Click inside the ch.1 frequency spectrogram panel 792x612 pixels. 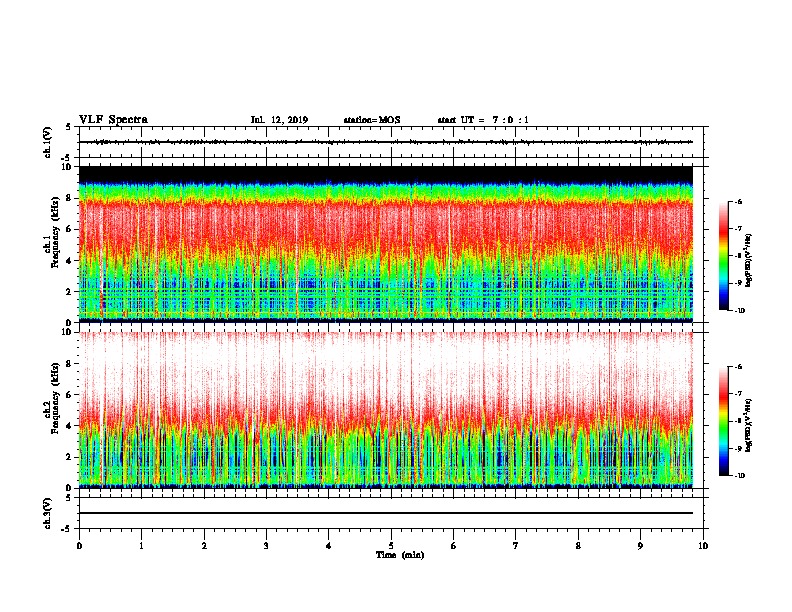coord(386,244)
